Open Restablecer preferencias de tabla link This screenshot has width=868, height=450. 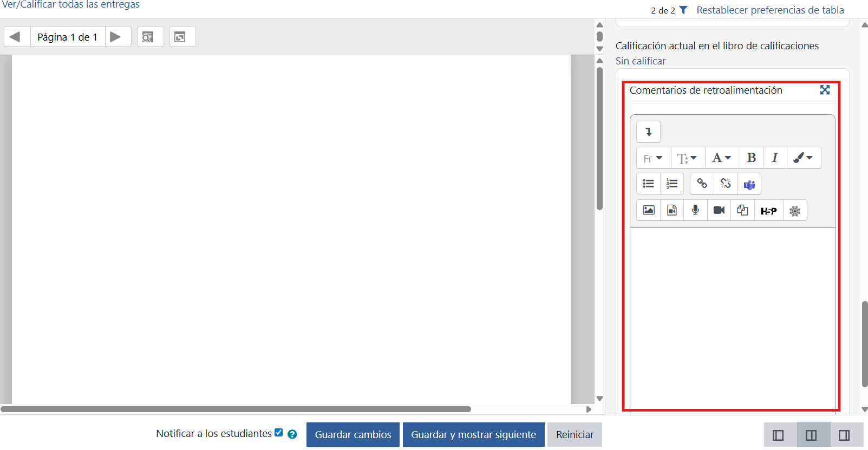point(770,10)
